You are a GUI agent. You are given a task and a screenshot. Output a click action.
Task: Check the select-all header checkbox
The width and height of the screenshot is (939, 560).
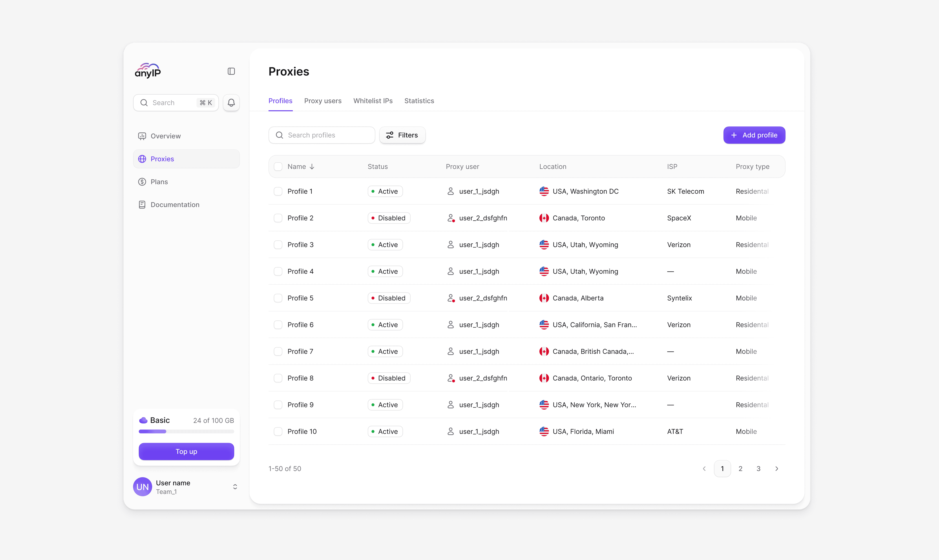tap(278, 166)
